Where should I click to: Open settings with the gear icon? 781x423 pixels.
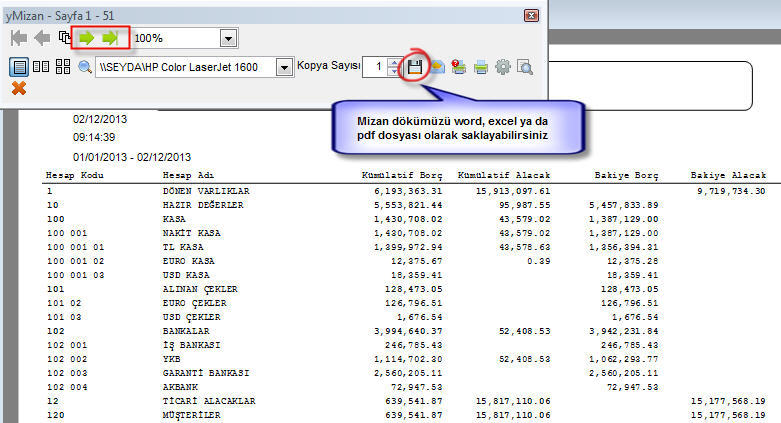tap(503, 67)
